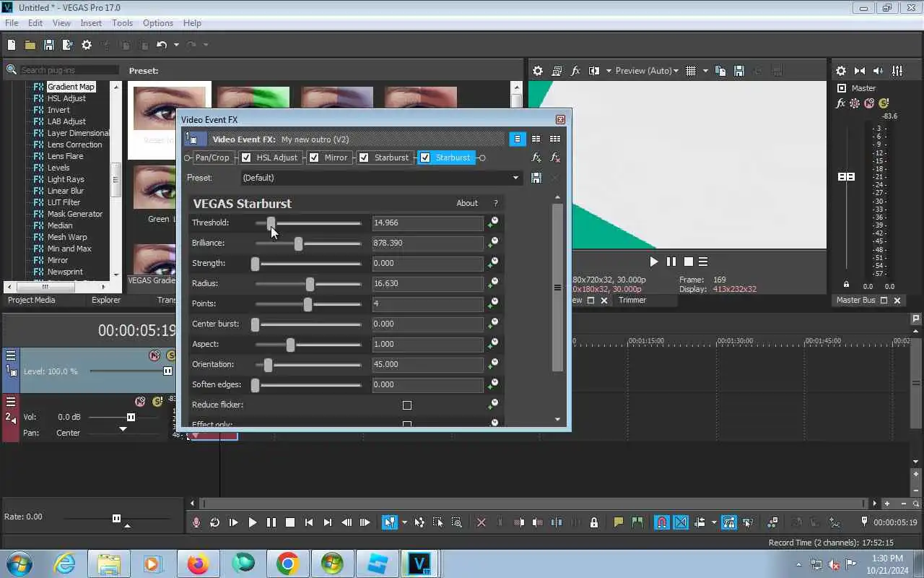The image size is (924, 578).
Task: Click the New project icon in the toolbar
Action: coord(12,45)
